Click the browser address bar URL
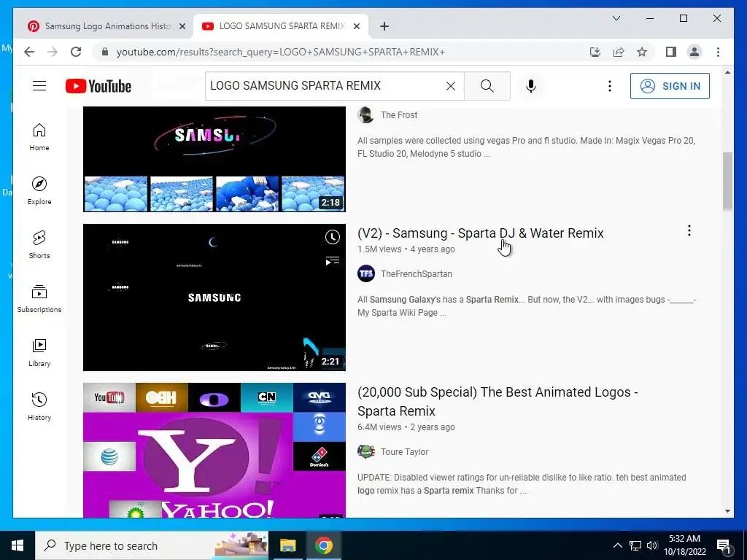Viewport: 747px width, 560px height. 281,52
